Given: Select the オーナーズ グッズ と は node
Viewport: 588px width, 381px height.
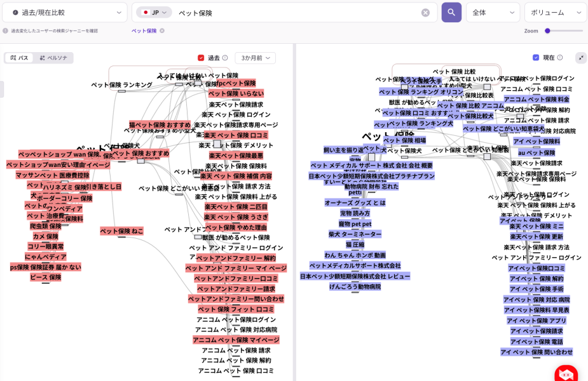Looking at the screenshot, I should [x=355, y=203].
